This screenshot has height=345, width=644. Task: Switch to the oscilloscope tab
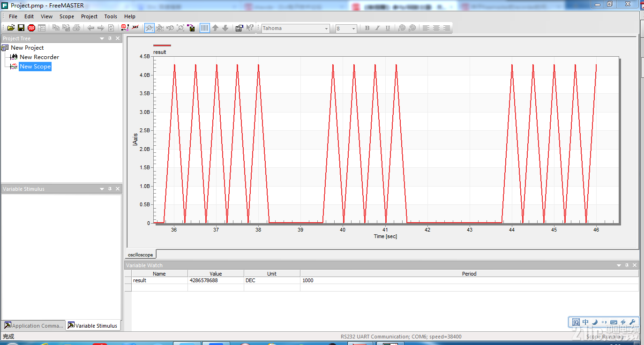(x=141, y=255)
